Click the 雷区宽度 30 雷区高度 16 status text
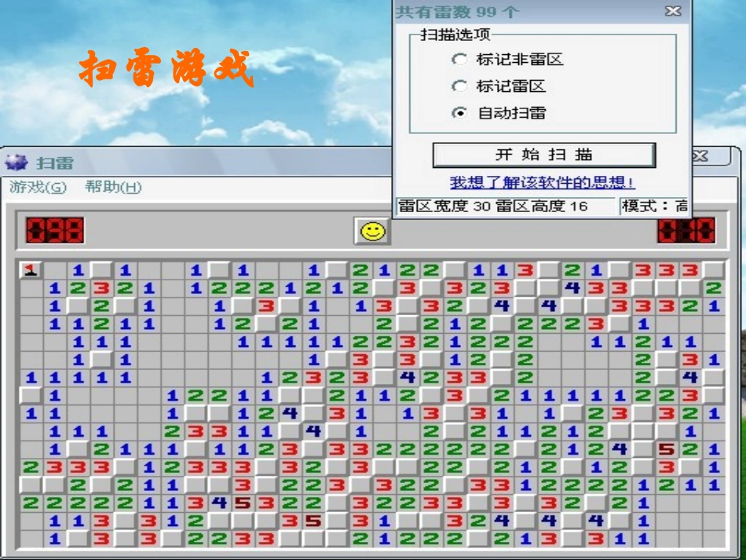 point(493,206)
